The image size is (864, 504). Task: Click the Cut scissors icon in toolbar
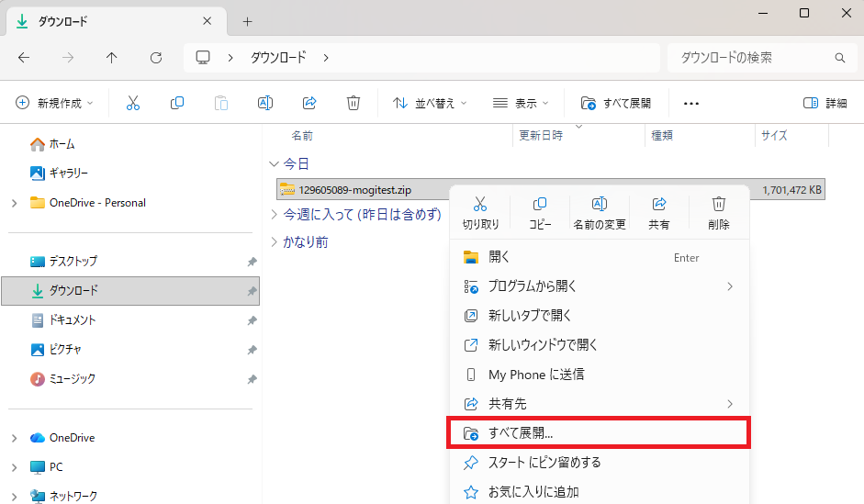tap(133, 103)
